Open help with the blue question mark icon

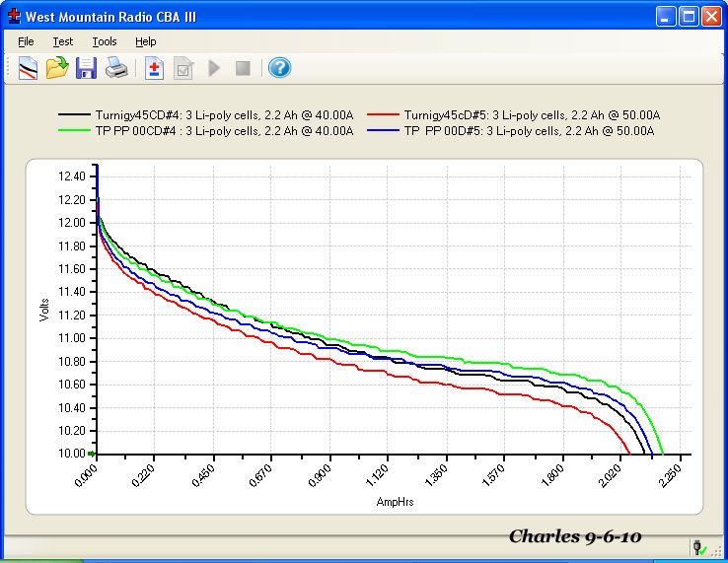pos(279,68)
